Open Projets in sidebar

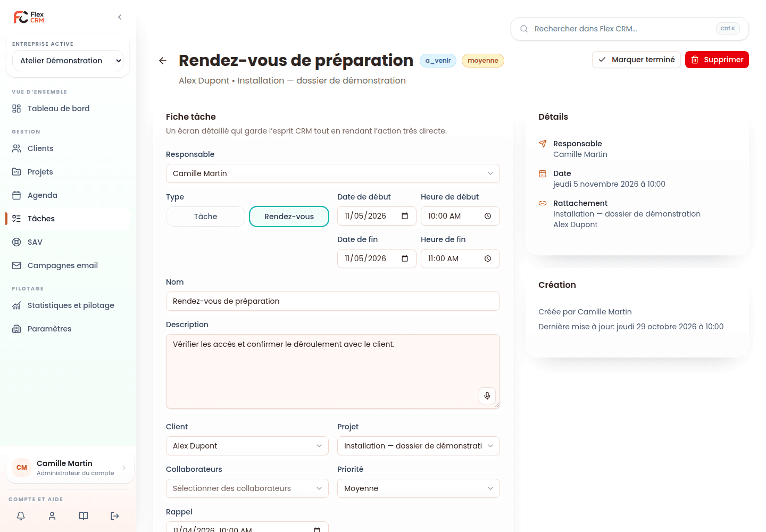(x=68, y=172)
